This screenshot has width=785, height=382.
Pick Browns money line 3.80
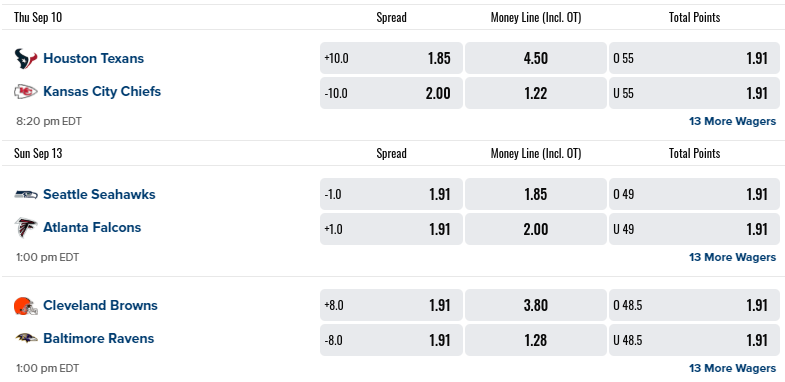click(x=536, y=305)
